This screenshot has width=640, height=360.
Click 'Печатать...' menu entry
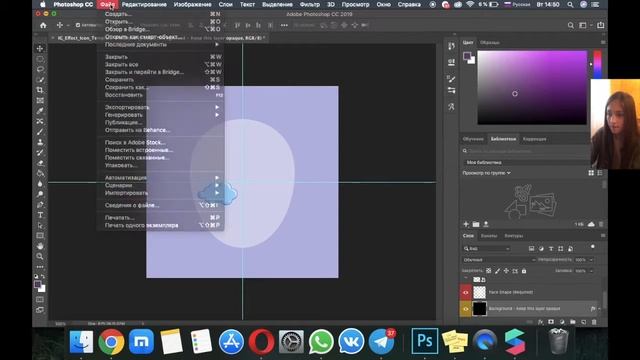coord(161,218)
